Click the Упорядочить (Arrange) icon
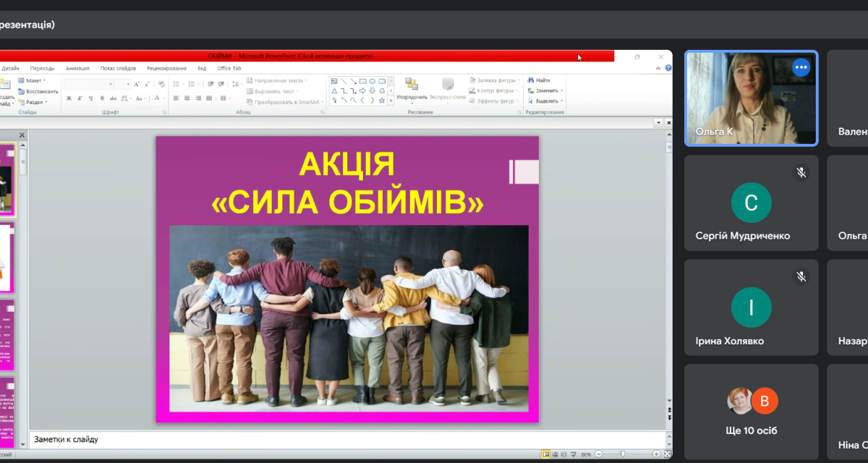This screenshot has height=463, width=868. coord(412,85)
